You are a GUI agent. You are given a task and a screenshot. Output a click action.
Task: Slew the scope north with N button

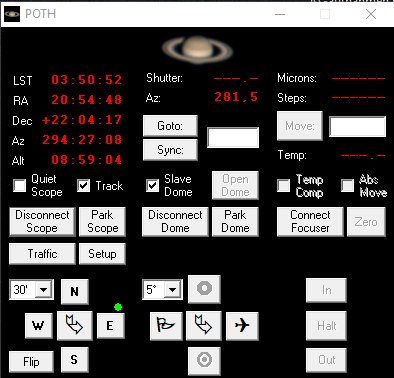(75, 292)
